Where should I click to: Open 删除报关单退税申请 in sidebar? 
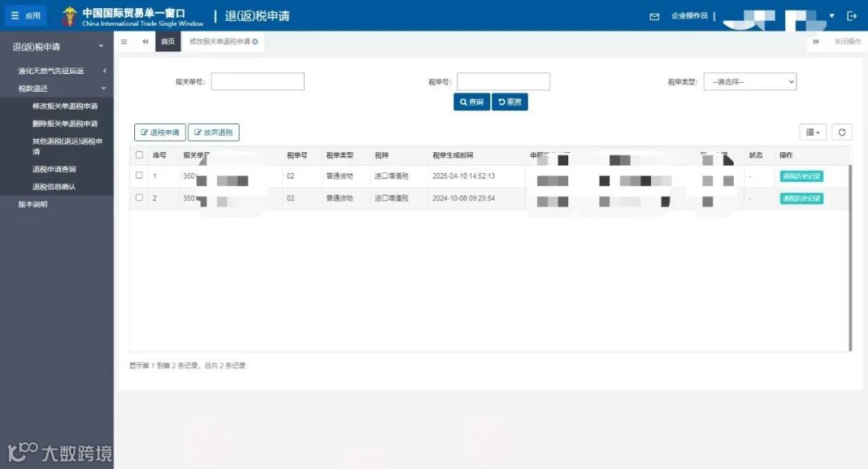tap(65, 124)
